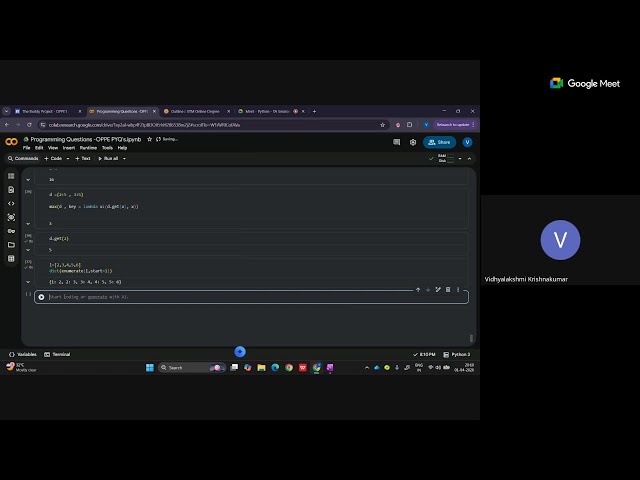Go back in browser history

point(7,124)
